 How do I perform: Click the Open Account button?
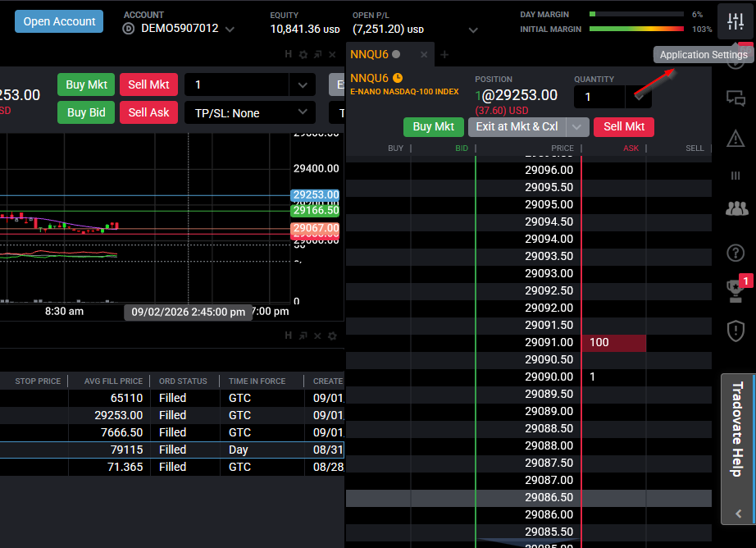pos(59,21)
